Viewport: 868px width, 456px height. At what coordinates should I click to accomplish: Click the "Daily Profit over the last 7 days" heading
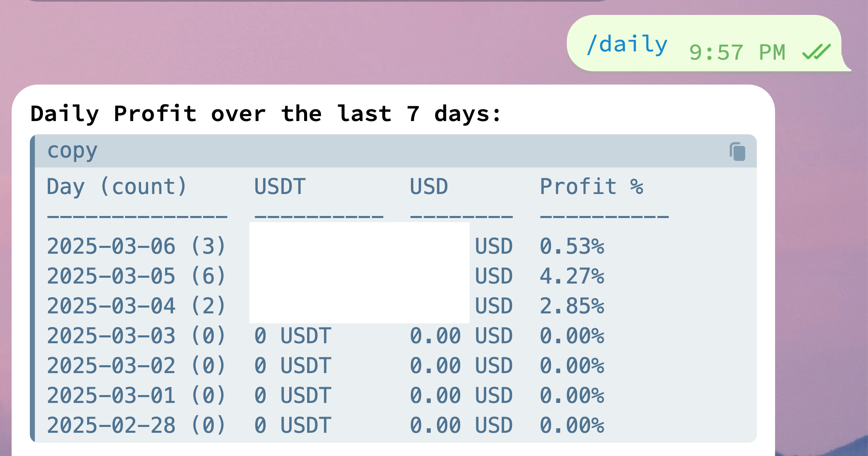coord(266,114)
